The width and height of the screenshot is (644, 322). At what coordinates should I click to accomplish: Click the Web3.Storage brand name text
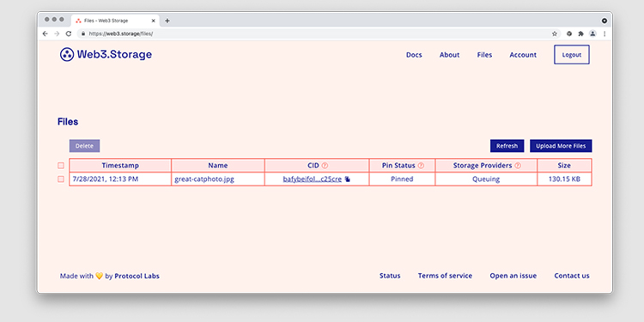coord(114,54)
